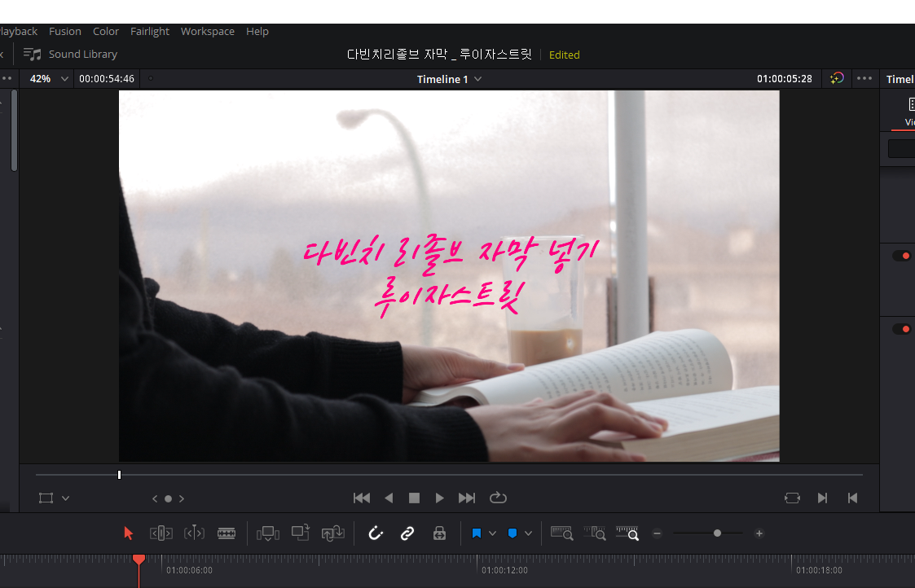This screenshot has height=588, width=915.
Task: Go to next edit icon
Action: [x=822, y=498]
